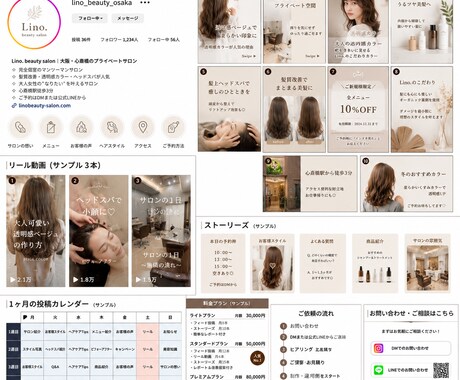Open the メニュー story highlight
The width and height of the screenshot is (460, 380).
point(51,127)
